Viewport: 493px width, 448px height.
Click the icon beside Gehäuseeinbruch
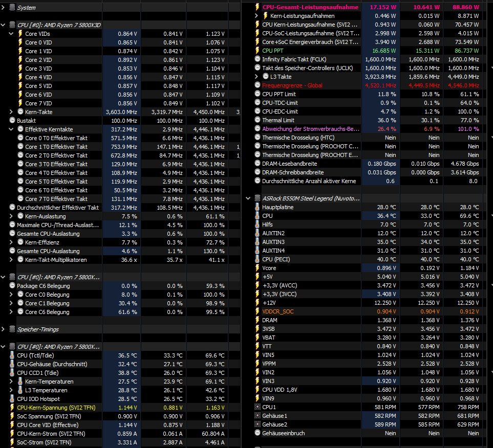(x=257, y=433)
